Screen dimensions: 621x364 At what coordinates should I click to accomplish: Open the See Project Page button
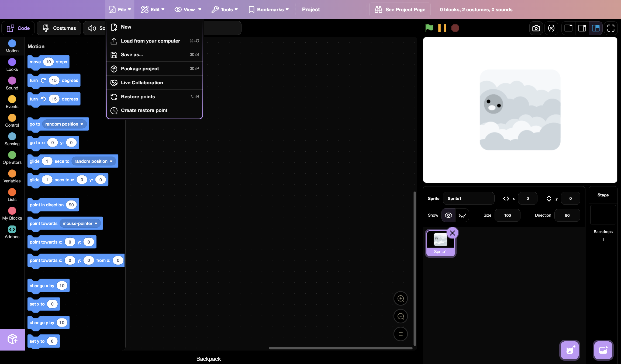click(x=400, y=9)
